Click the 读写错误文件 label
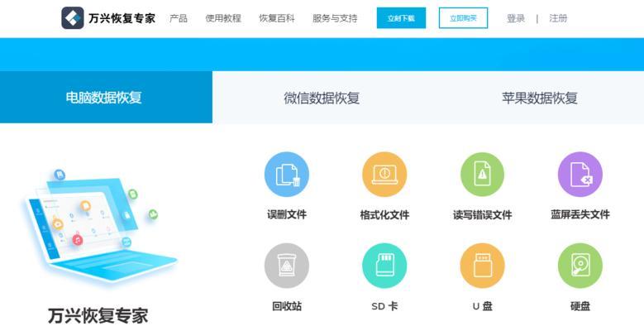This screenshot has width=644, height=331. (482, 214)
